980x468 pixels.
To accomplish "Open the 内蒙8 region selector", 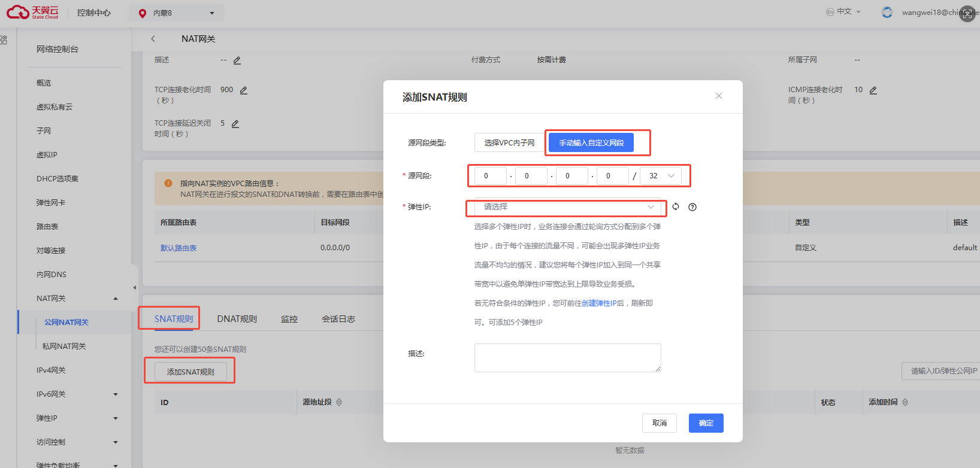I will tap(177, 13).
